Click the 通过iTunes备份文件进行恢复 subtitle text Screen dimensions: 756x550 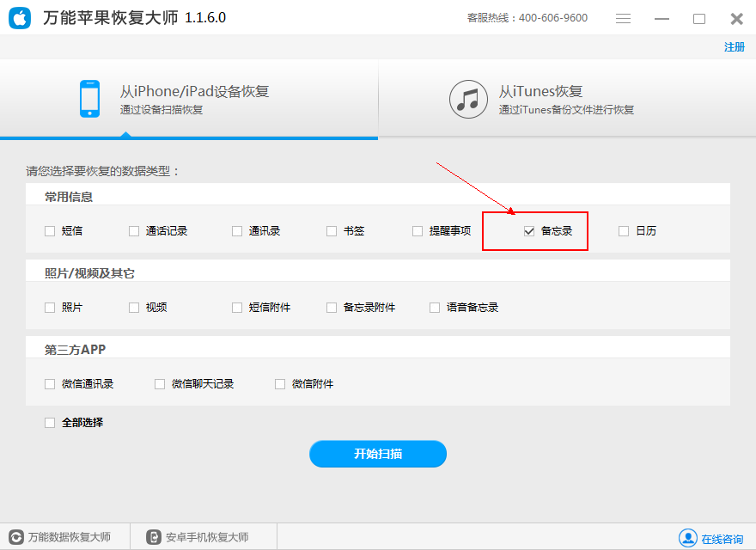click(x=566, y=109)
